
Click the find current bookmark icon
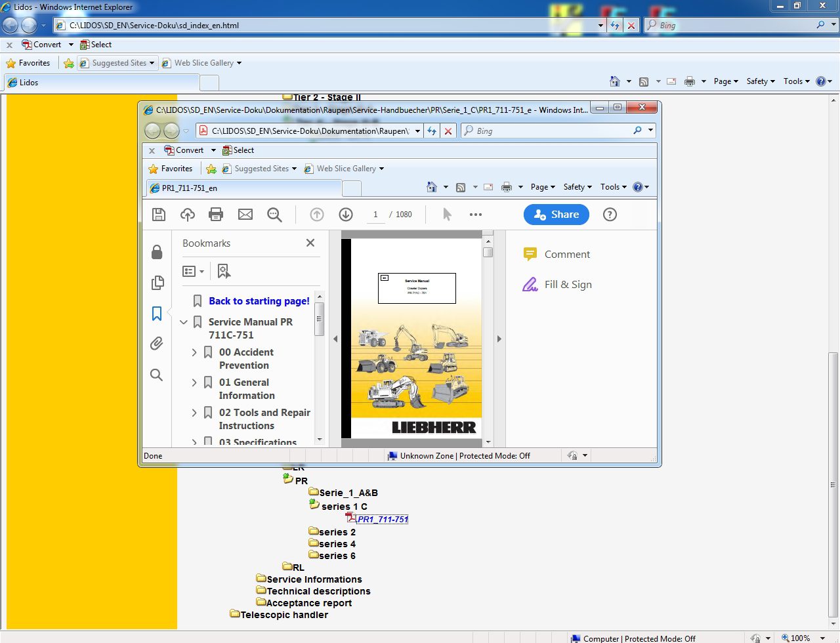(x=224, y=271)
